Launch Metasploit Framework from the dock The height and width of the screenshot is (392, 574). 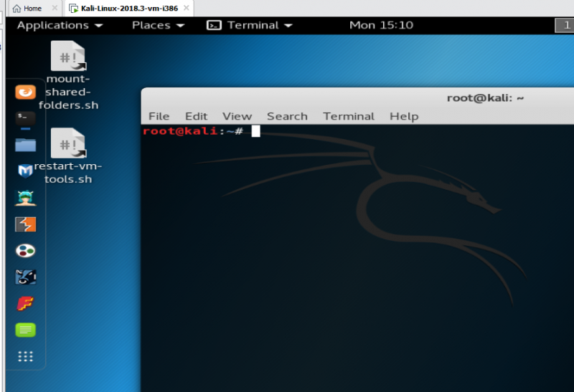click(x=25, y=171)
